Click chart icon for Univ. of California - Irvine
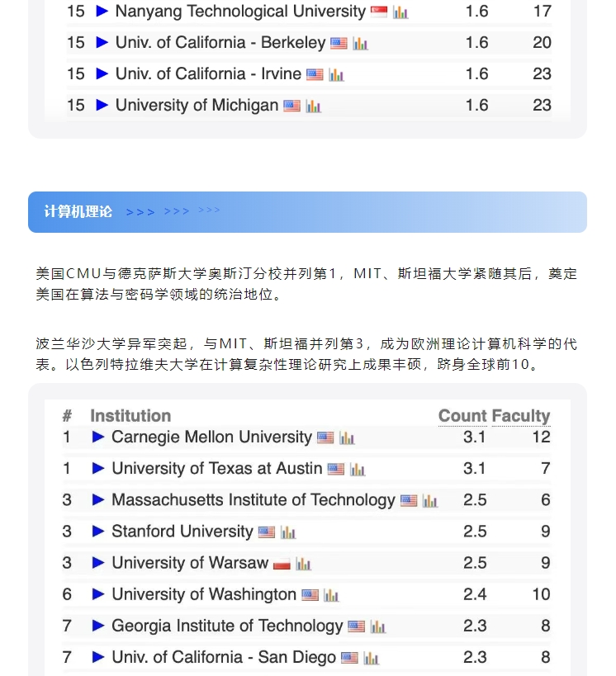This screenshot has height=676, width=616. (x=336, y=75)
